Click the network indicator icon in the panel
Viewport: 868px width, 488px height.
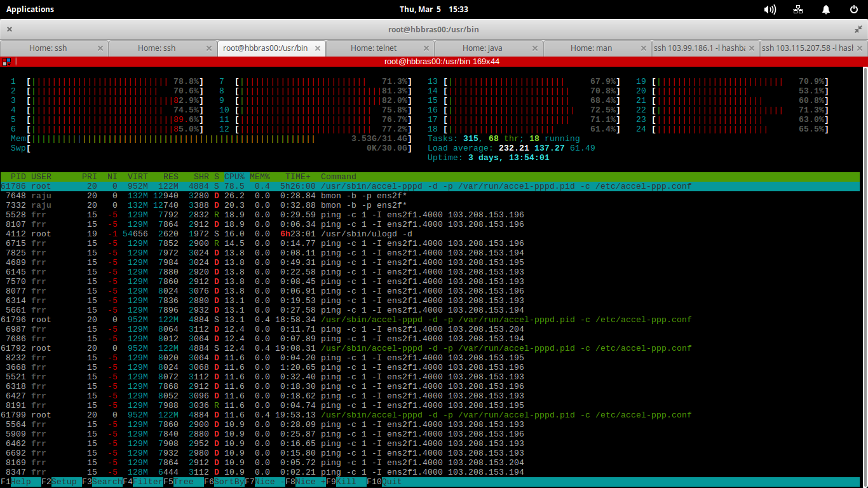798,10
